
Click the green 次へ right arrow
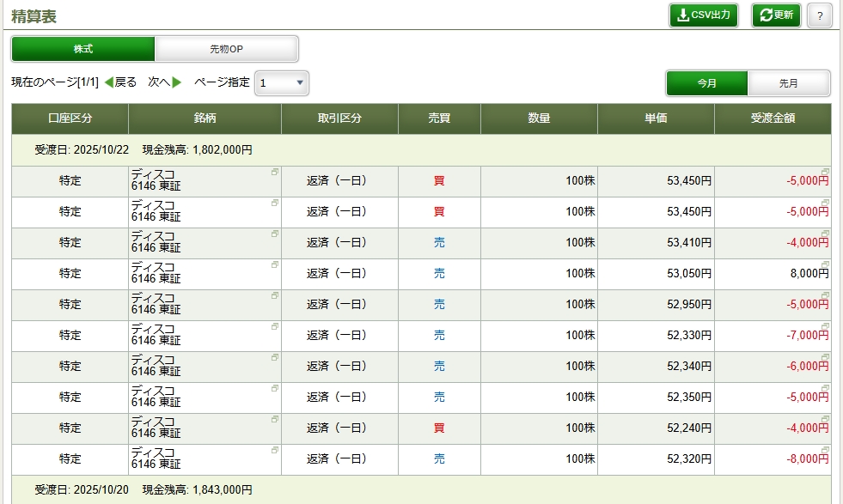177,82
